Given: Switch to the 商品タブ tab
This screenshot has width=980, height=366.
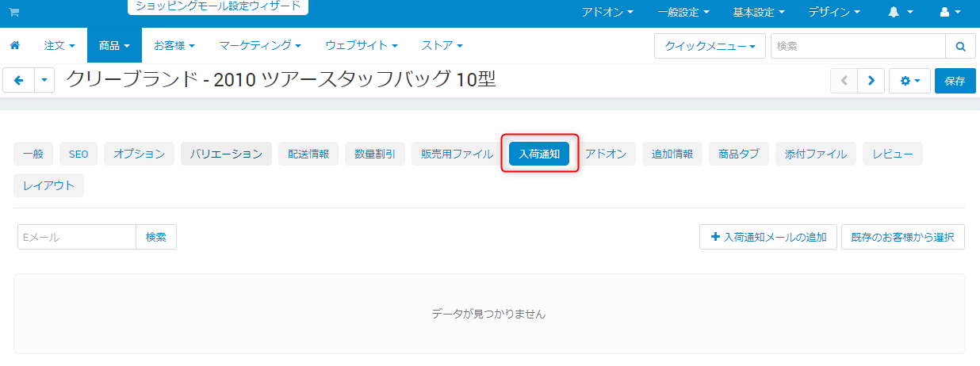Looking at the screenshot, I should (739, 154).
